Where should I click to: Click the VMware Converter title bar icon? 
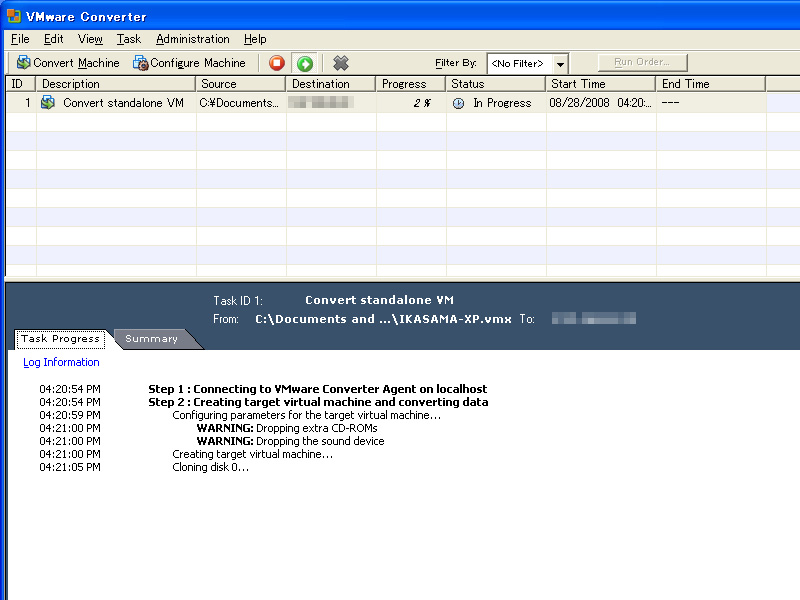pyautogui.click(x=14, y=16)
